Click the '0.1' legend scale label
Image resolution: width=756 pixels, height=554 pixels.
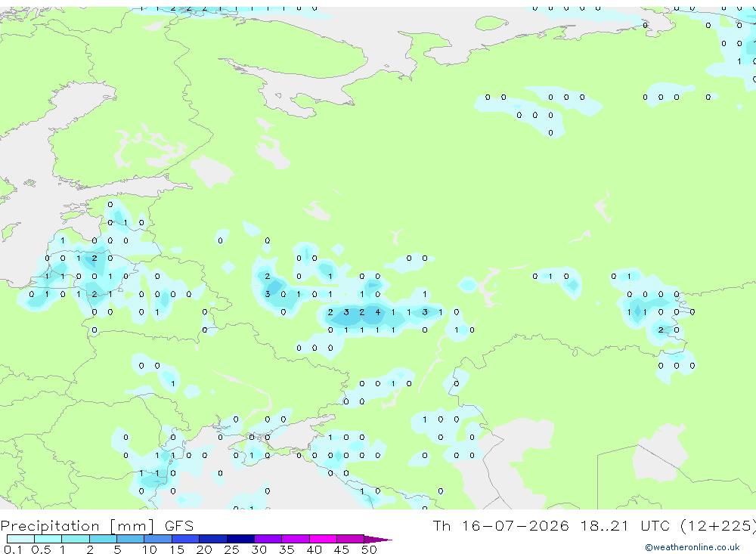[x=13, y=549]
